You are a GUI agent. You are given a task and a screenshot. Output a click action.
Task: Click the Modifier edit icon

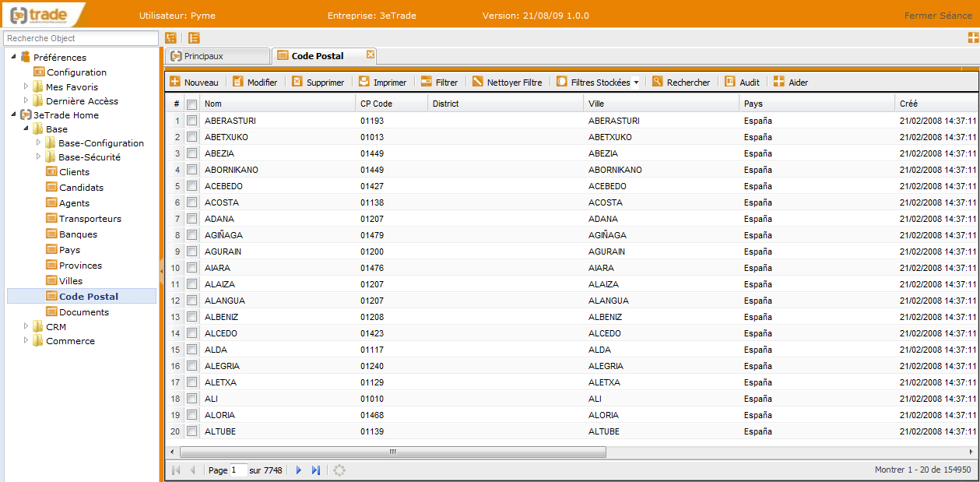pyautogui.click(x=238, y=82)
